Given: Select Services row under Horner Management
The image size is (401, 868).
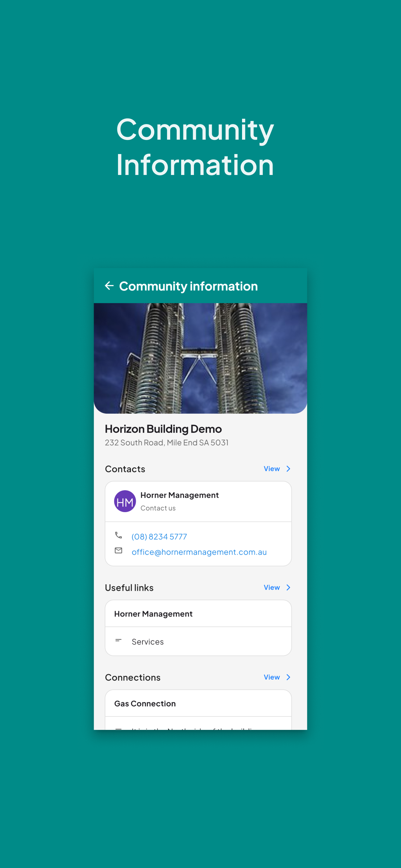Looking at the screenshot, I should tap(198, 641).
